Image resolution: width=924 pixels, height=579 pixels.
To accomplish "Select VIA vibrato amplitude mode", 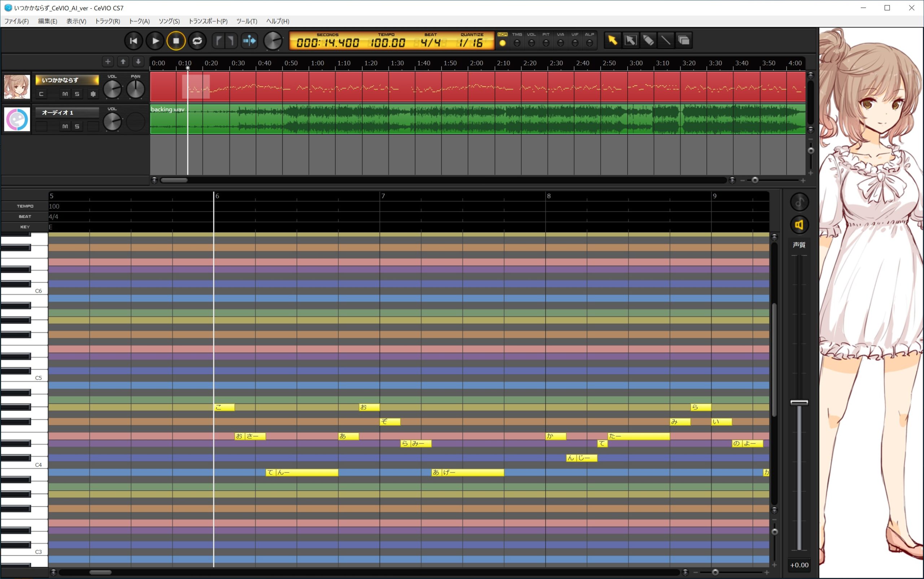I will click(x=561, y=41).
